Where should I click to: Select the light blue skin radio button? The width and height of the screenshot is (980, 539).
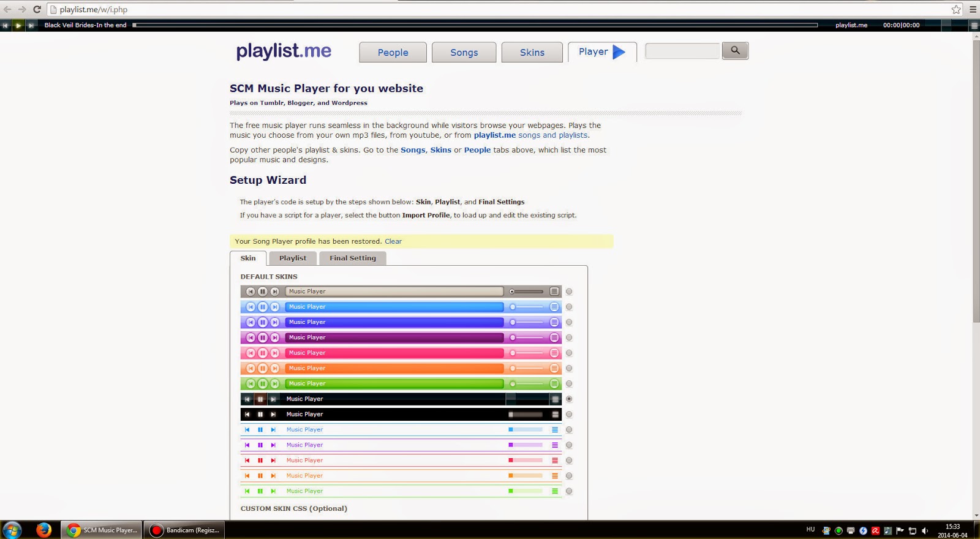(569, 307)
